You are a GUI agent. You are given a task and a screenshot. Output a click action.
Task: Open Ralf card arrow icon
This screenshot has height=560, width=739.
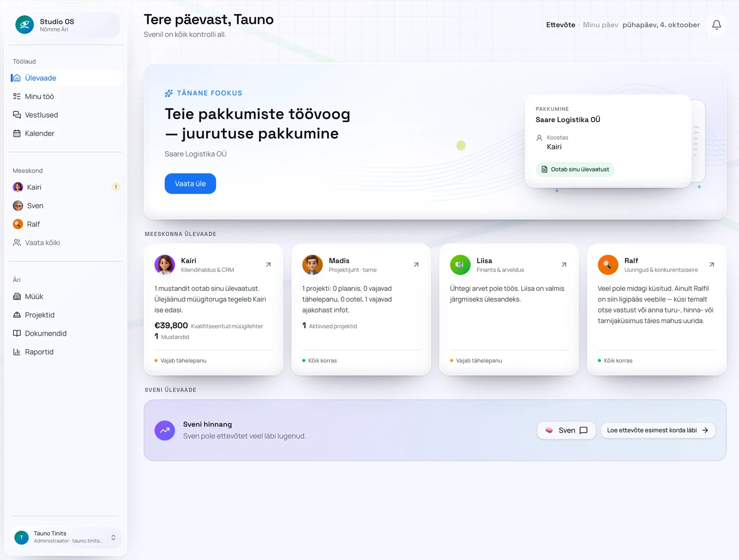pyautogui.click(x=712, y=265)
